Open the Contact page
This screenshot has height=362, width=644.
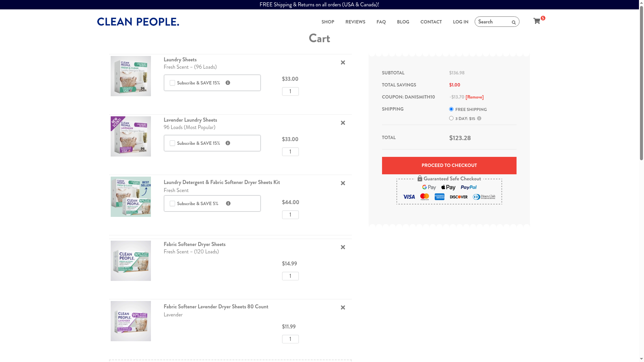click(431, 22)
